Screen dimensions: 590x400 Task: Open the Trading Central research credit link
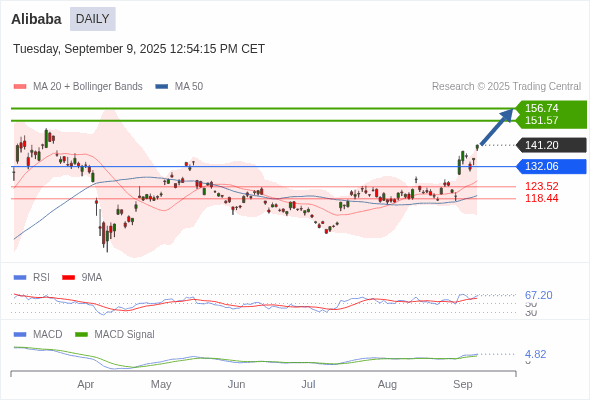[x=506, y=87]
